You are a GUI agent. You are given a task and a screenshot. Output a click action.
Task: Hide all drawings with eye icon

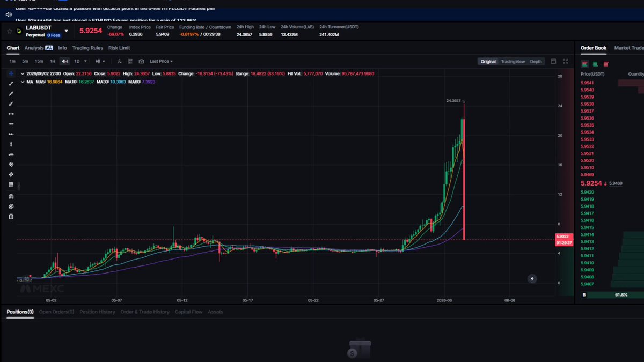[11, 206]
